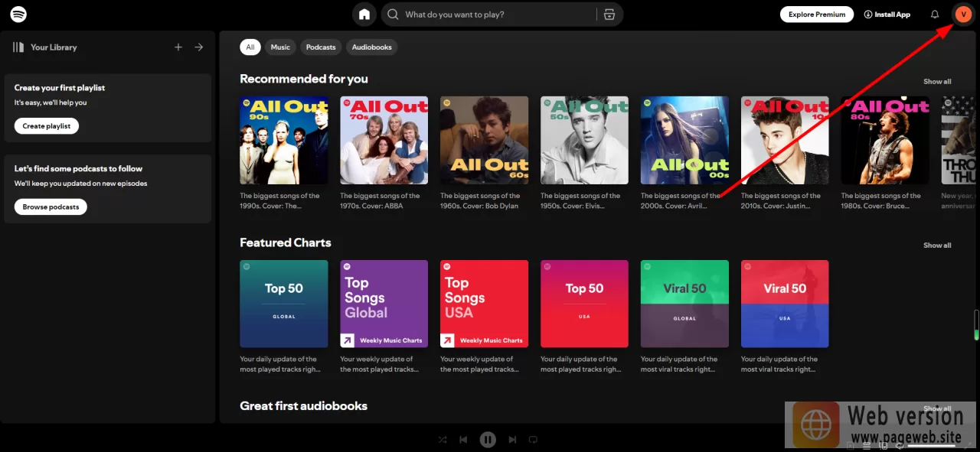980x452 pixels.
Task: Click 'Your Library' label
Action: pos(54,47)
